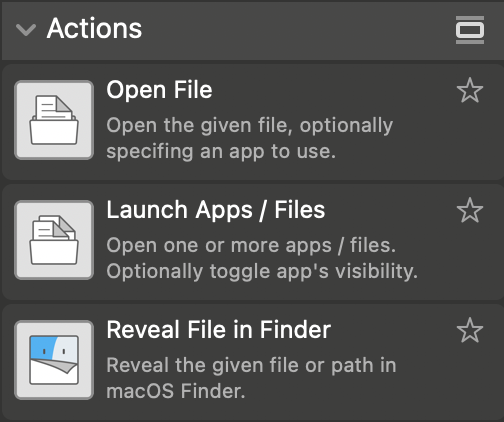Screen dimensions: 504x422
Task: Click the Actions header label
Action: tap(94, 29)
